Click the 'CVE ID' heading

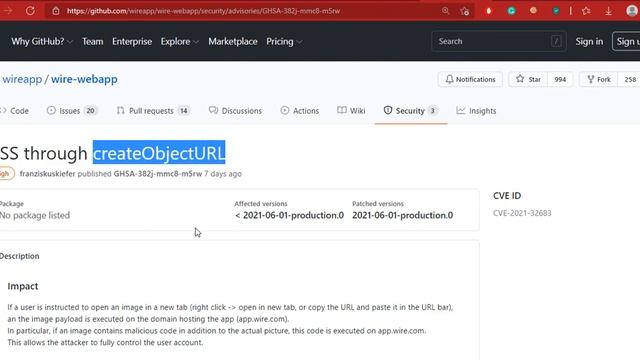coord(507,196)
